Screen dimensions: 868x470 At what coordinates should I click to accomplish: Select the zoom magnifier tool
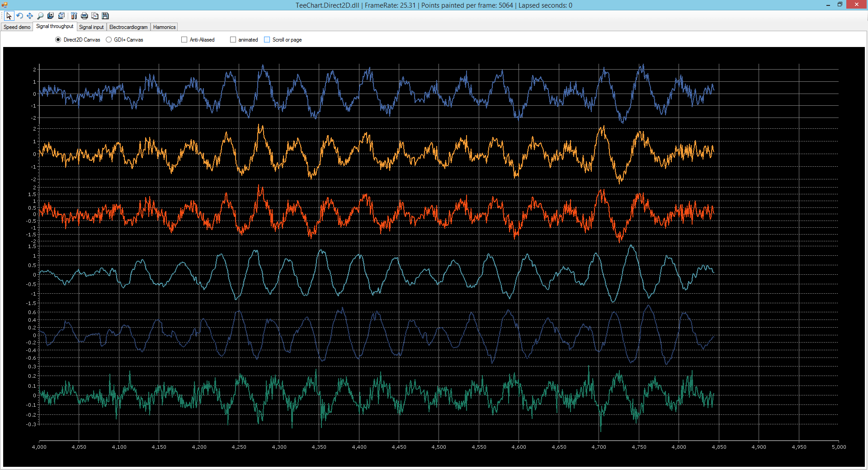(x=40, y=16)
